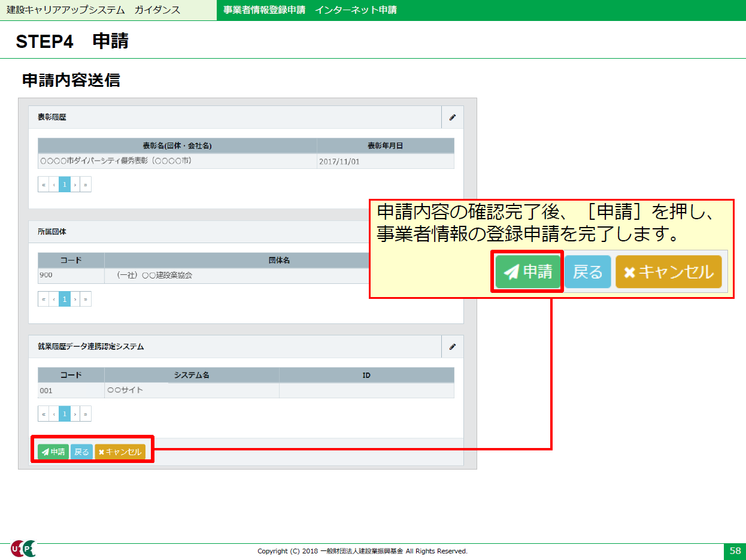
Task: Go to next page in 所属団体 pagination
Action: tap(75, 299)
